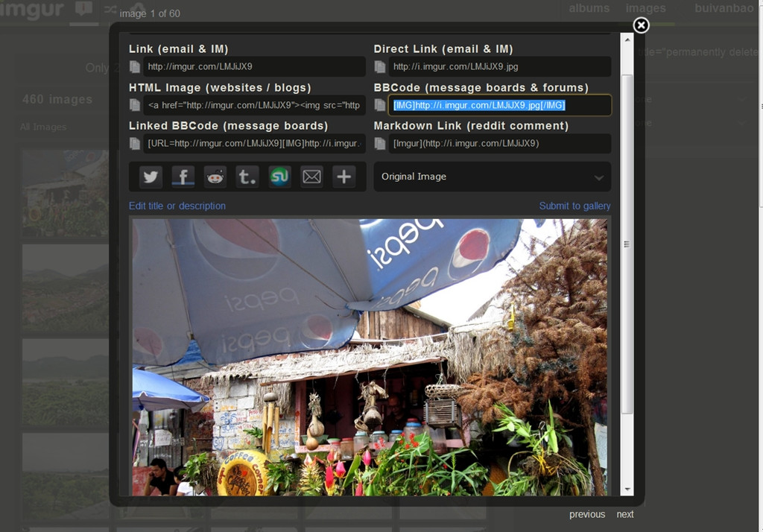
Task: Open more sharing options plus icon
Action: (x=344, y=177)
